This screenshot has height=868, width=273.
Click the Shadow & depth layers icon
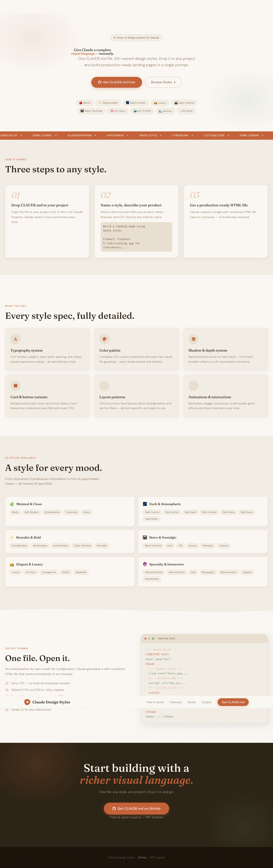pos(193,339)
